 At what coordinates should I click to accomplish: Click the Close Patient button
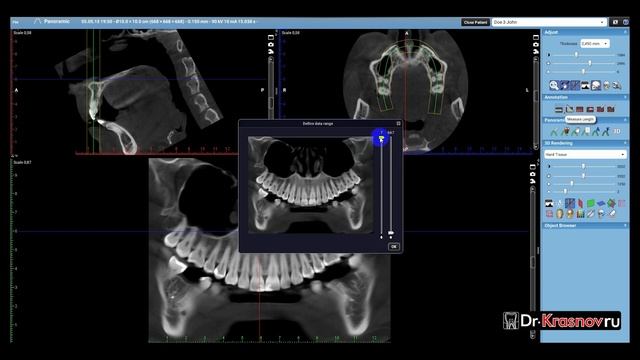click(x=476, y=22)
